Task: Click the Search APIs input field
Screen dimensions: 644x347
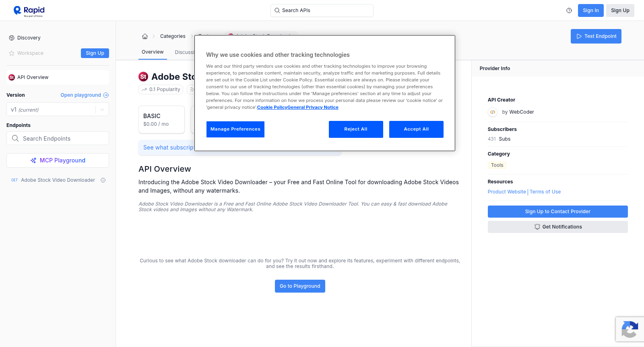Action: (x=322, y=10)
